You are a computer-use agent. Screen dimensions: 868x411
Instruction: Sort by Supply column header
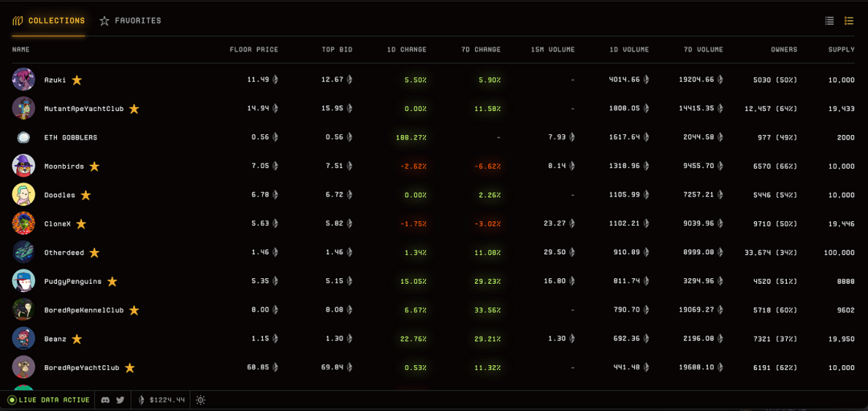tap(841, 50)
